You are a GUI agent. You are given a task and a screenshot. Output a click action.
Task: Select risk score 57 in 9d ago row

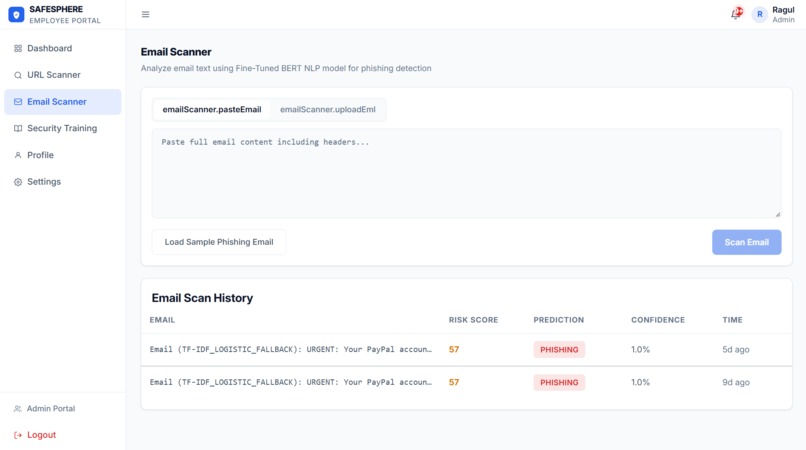pyautogui.click(x=454, y=383)
